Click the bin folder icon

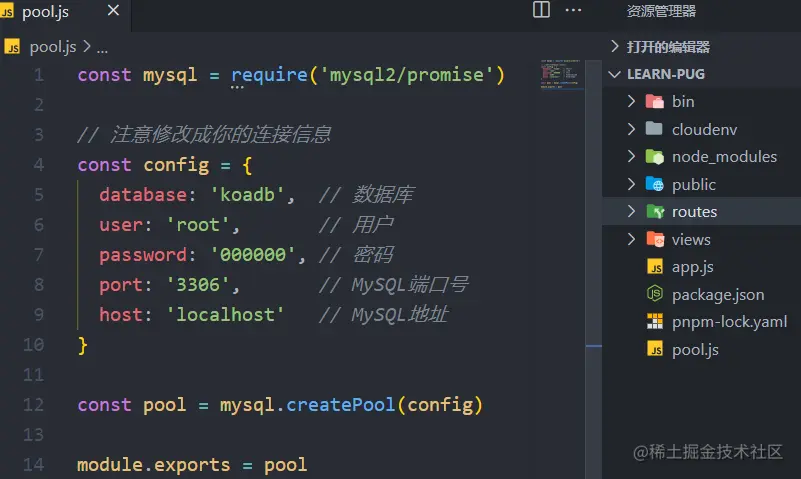[x=654, y=101]
